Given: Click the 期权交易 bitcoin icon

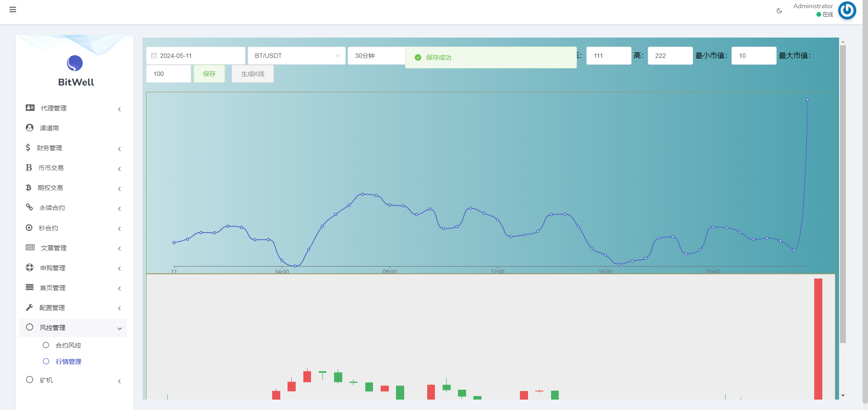Looking at the screenshot, I should pos(28,187).
